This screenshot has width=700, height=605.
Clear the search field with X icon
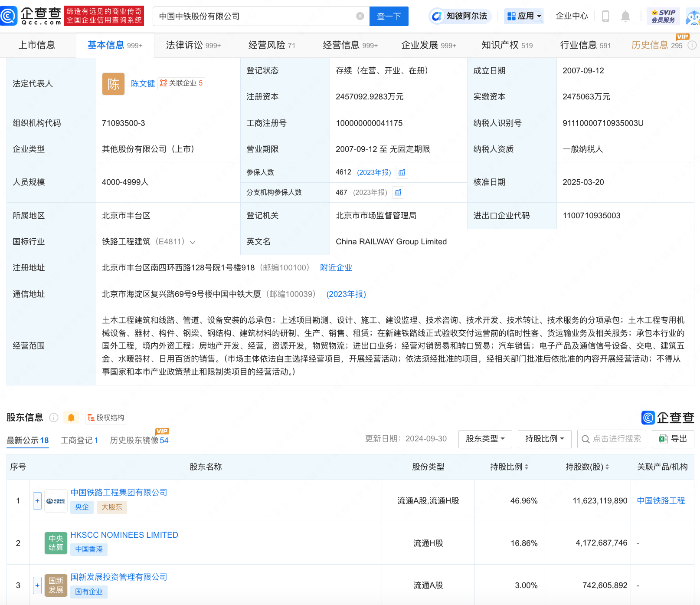(360, 16)
